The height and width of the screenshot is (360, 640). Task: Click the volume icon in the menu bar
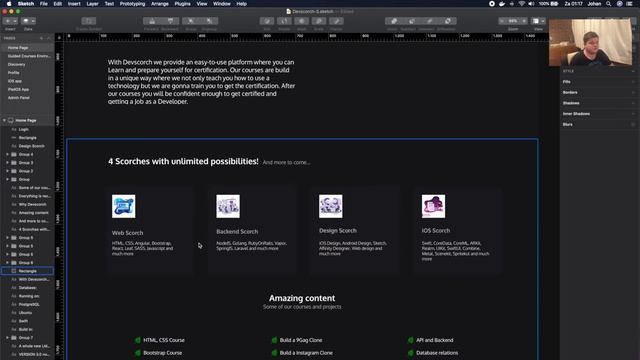click(x=531, y=4)
